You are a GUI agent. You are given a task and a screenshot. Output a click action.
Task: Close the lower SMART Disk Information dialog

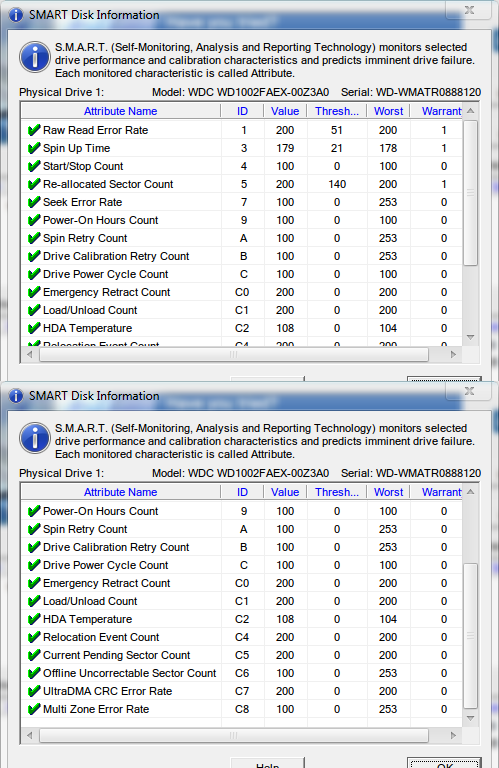click(469, 391)
